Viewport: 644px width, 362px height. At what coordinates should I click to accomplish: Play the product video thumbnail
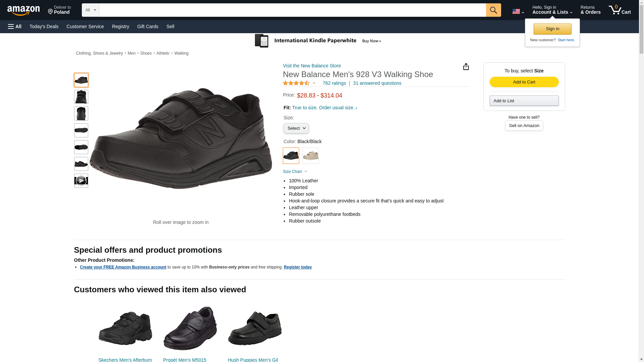(81, 181)
